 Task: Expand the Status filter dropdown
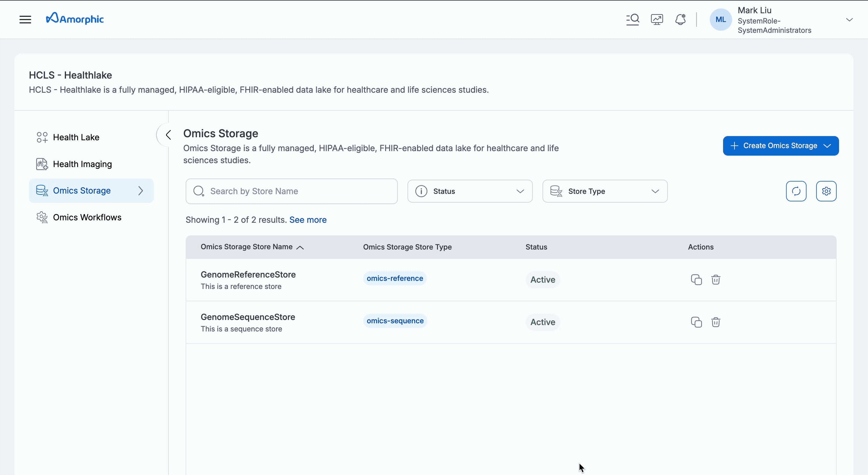[x=470, y=191]
